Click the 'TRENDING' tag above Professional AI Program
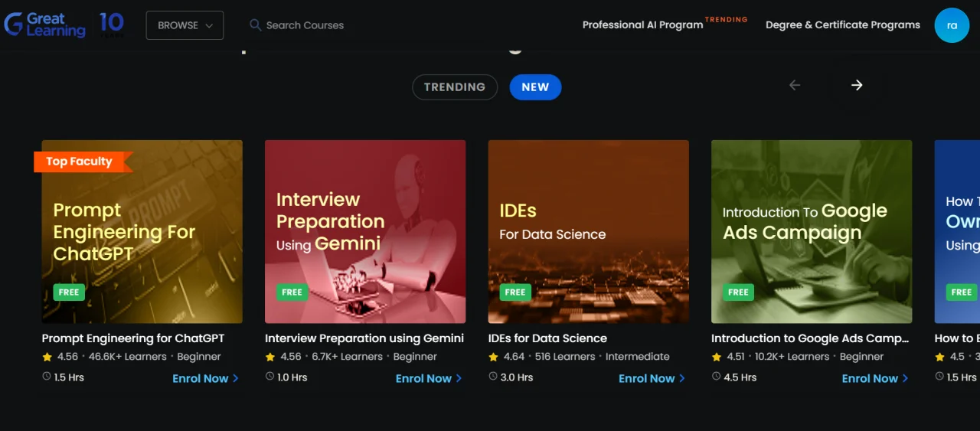 [726, 19]
